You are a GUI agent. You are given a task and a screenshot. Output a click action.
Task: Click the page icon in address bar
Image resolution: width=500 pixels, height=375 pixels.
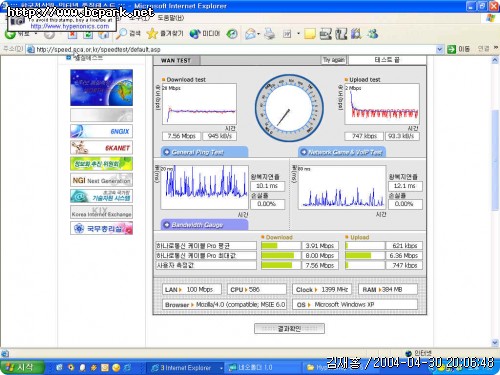pos(31,49)
